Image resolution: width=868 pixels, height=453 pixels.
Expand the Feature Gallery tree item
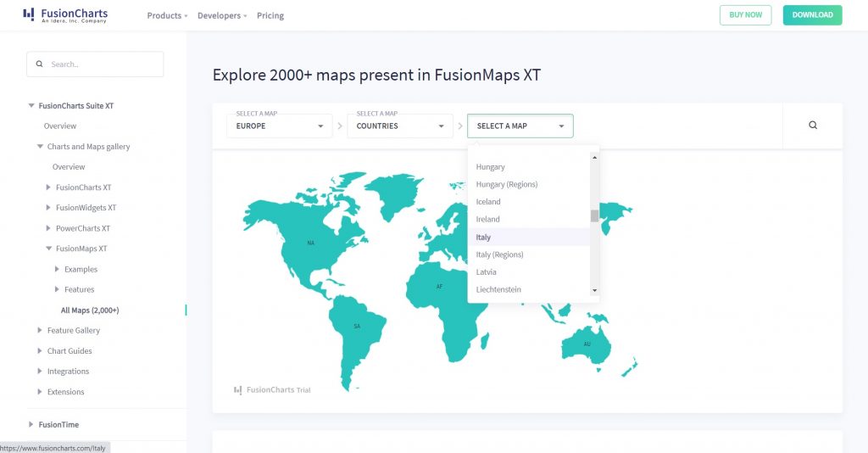(40, 331)
